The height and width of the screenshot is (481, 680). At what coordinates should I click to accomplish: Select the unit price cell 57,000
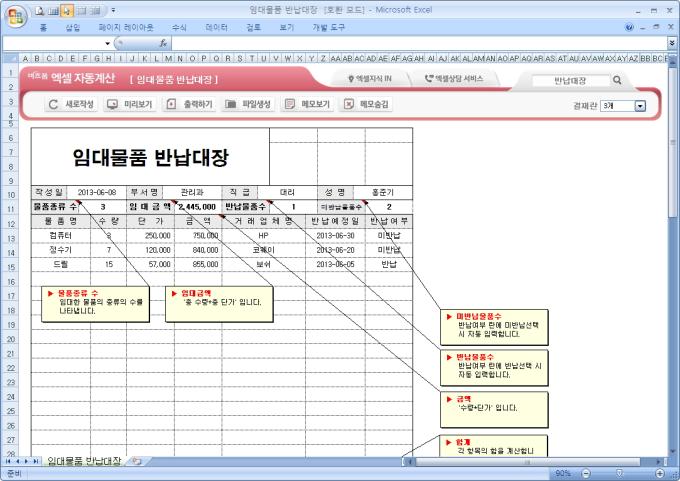tap(150, 264)
